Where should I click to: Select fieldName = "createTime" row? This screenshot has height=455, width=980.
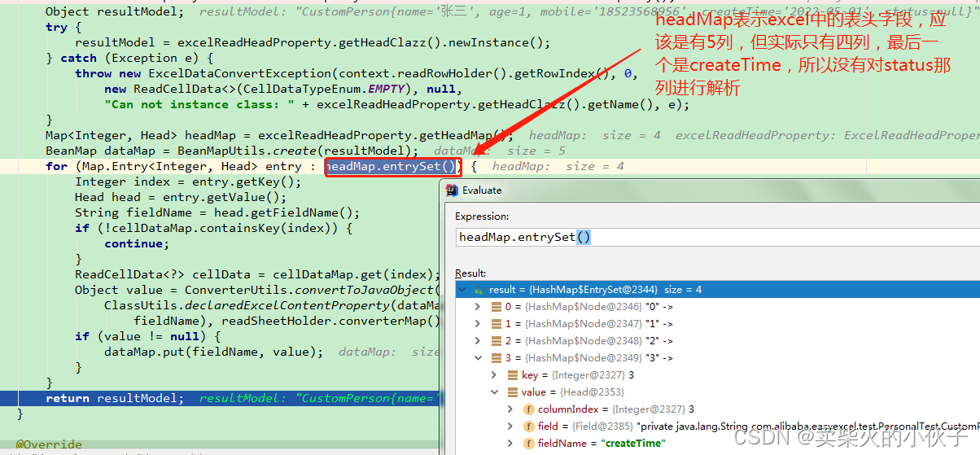coord(717,444)
